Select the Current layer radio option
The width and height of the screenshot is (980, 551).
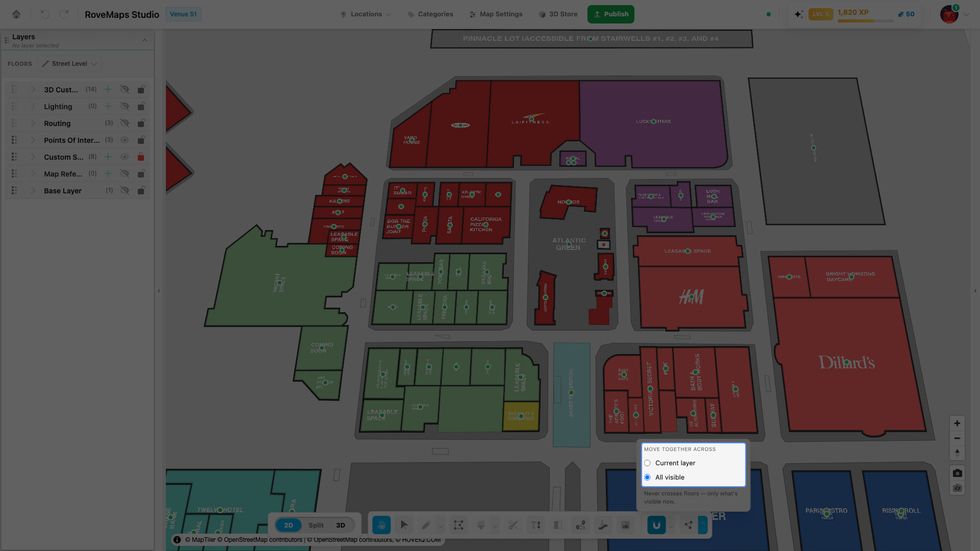(647, 463)
